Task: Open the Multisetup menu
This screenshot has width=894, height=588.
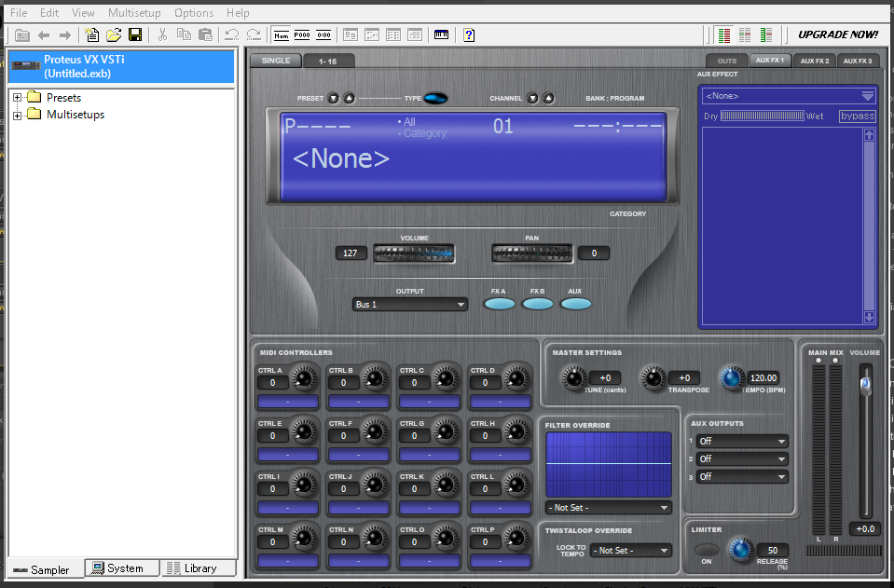Action: point(134,12)
